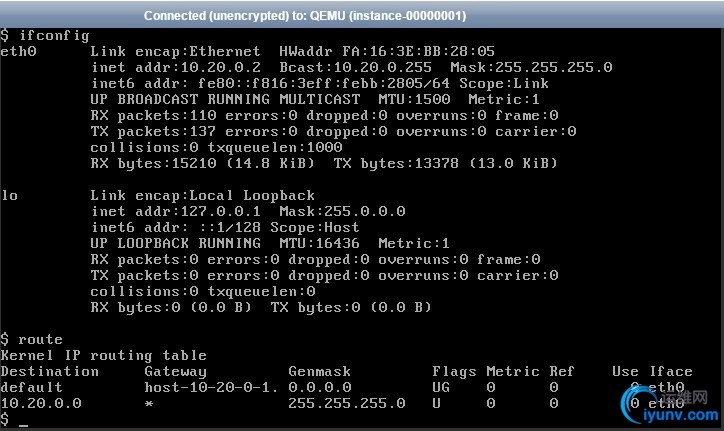
Task: Click the Mask 255.255.255.0 on eth0
Action: point(531,67)
